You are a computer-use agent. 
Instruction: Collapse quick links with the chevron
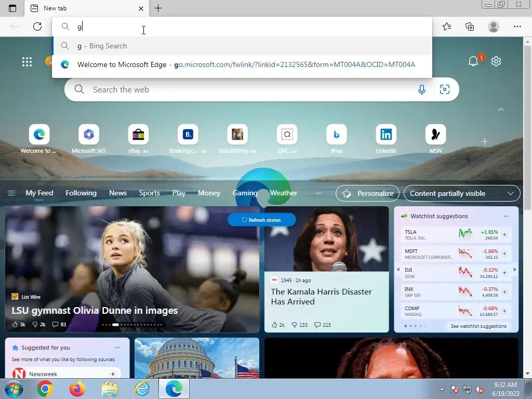click(501, 110)
